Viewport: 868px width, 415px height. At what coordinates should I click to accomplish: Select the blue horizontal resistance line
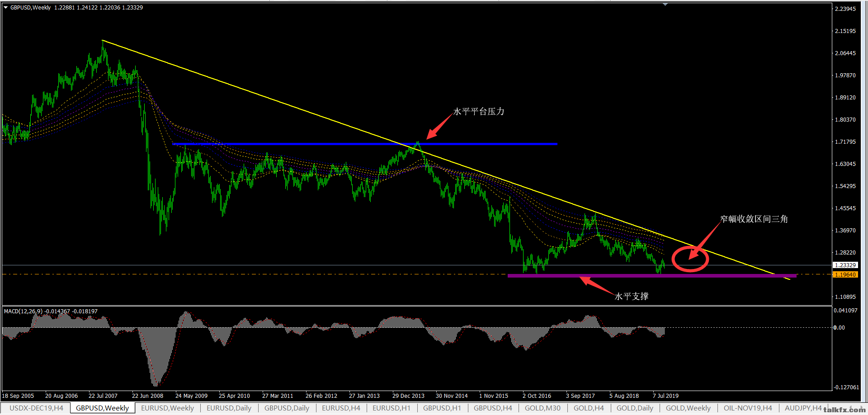pyautogui.click(x=365, y=144)
